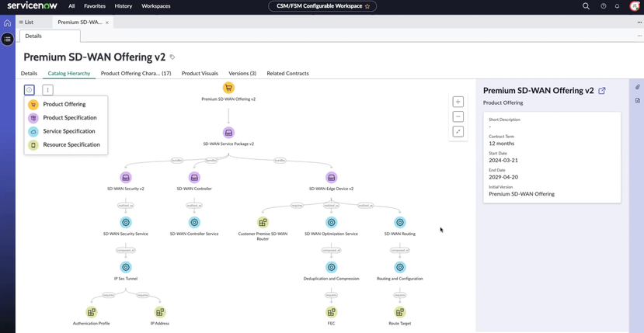Screen dimensions: 644x333
Task: Open record in new tab icon
Action: coord(602,91)
